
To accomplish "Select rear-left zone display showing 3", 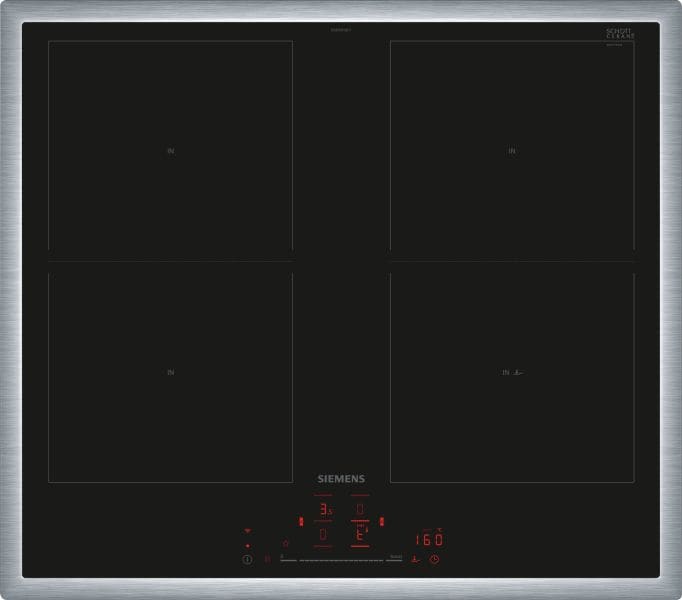I will pos(324,509).
